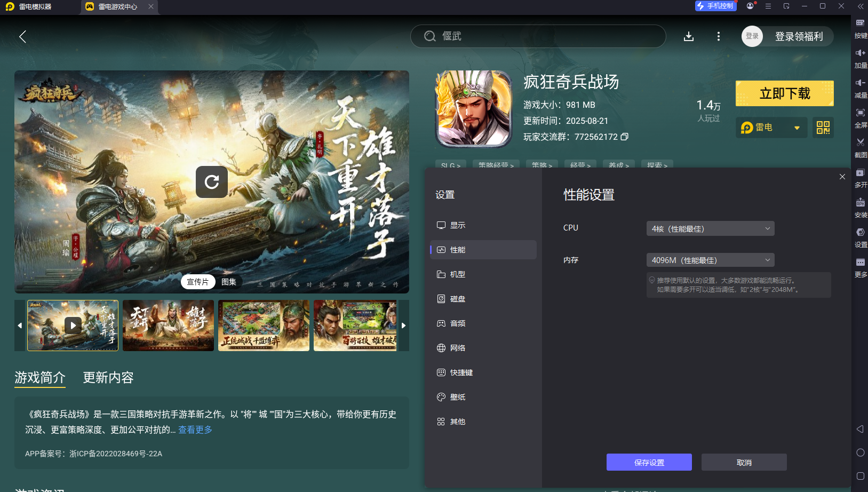
Task: Click the SLG tag
Action: click(x=451, y=165)
